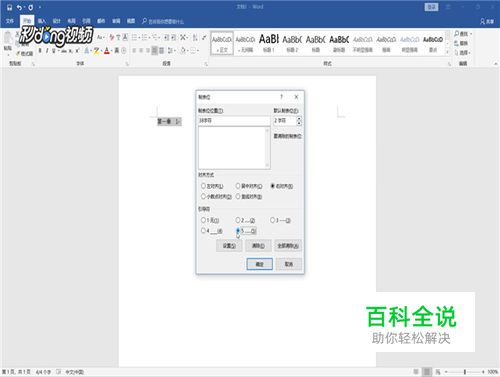Image resolution: width=500 pixels, height=377 pixels.
Task: Select leader option 2 dotted
Action: tap(238, 220)
